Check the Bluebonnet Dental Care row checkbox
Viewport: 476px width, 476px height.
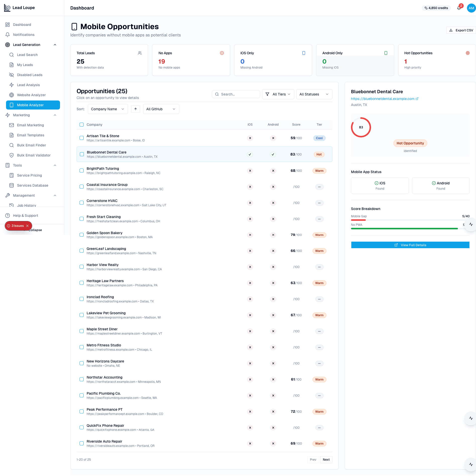pyautogui.click(x=82, y=154)
